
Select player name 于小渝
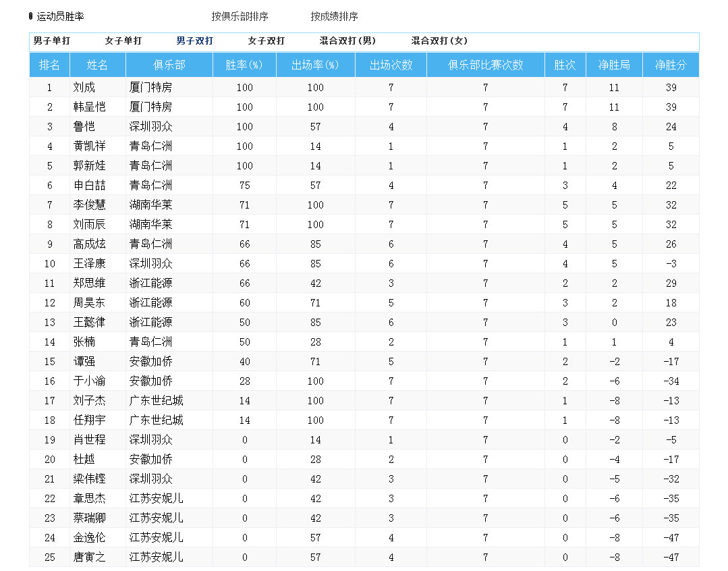[x=89, y=381]
